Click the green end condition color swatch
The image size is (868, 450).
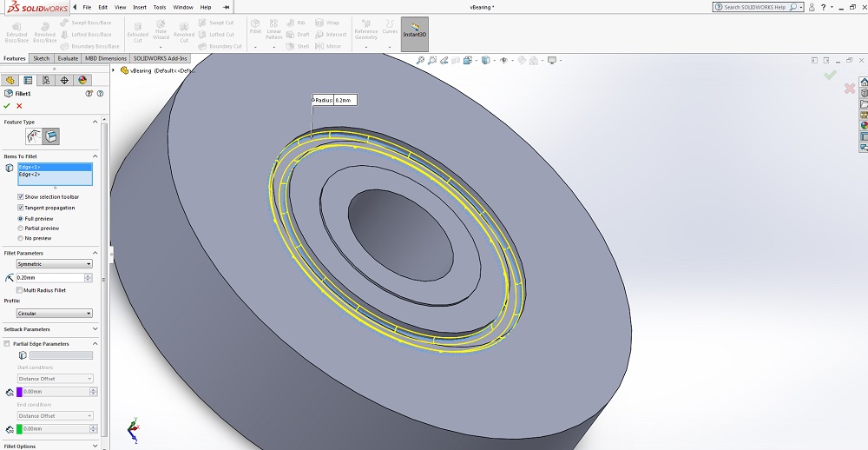(19, 429)
